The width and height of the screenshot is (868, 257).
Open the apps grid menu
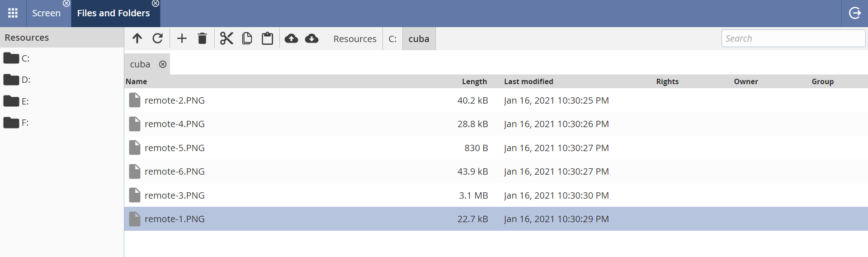[x=13, y=13]
